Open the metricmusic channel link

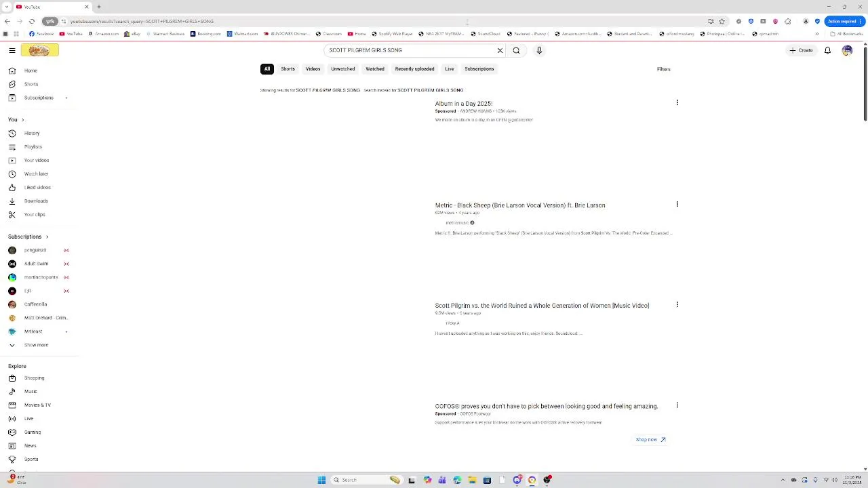457,222
